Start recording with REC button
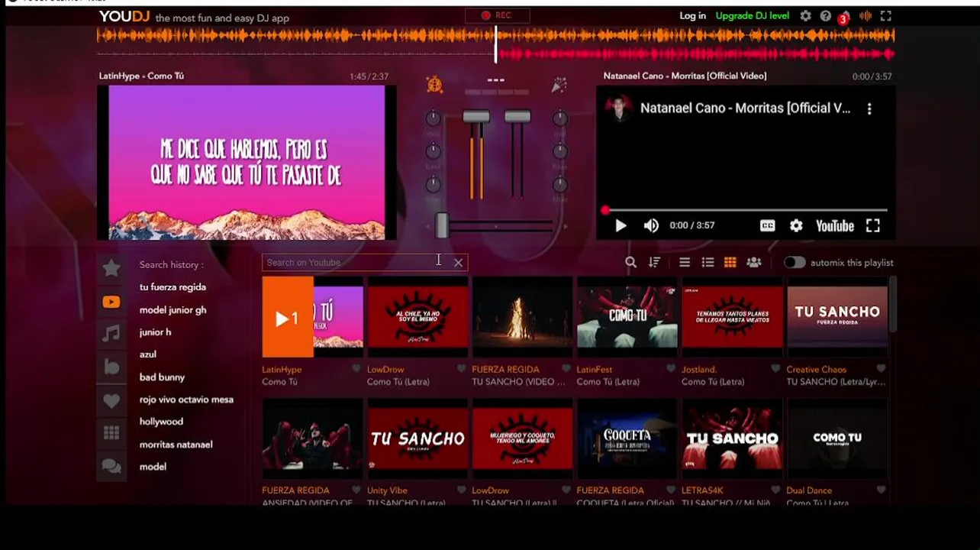Image resolution: width=980 pixels, height=550 pixels. click(497, 15)
